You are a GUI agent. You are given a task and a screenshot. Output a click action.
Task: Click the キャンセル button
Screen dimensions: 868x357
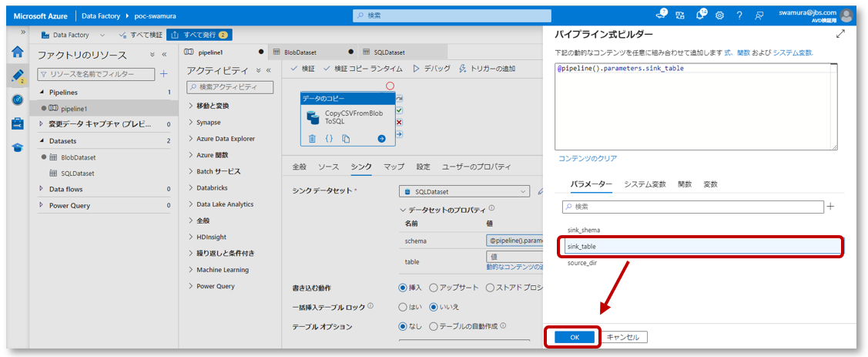(623, 336)
